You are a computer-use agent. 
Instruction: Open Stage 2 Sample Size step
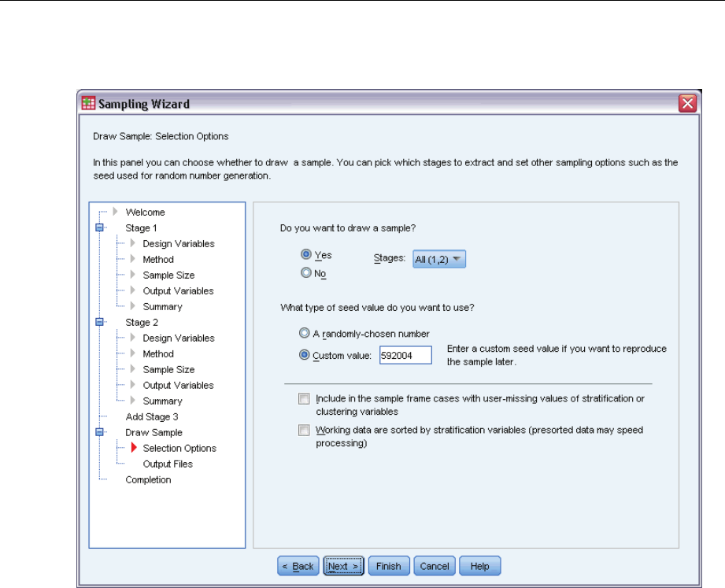[x=168, y=369]
